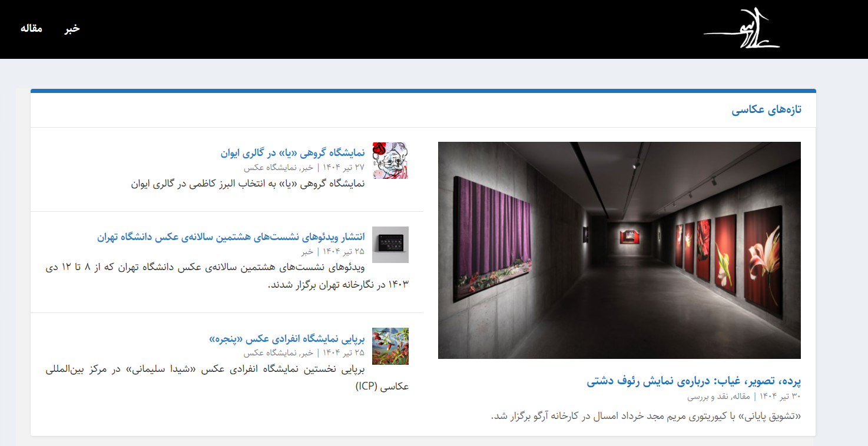Image resolution: width=868 pixels, height=446 pixels.
Task: Click the flower thumbnail for «پنجره» exhibition
Action: point(390,346)
